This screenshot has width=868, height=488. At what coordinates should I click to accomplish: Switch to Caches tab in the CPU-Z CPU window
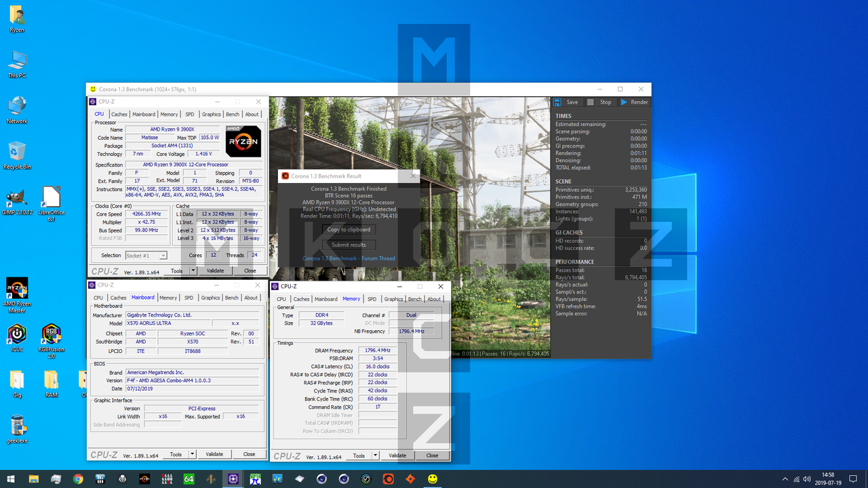pyautogui.click(x=119, y=115)
